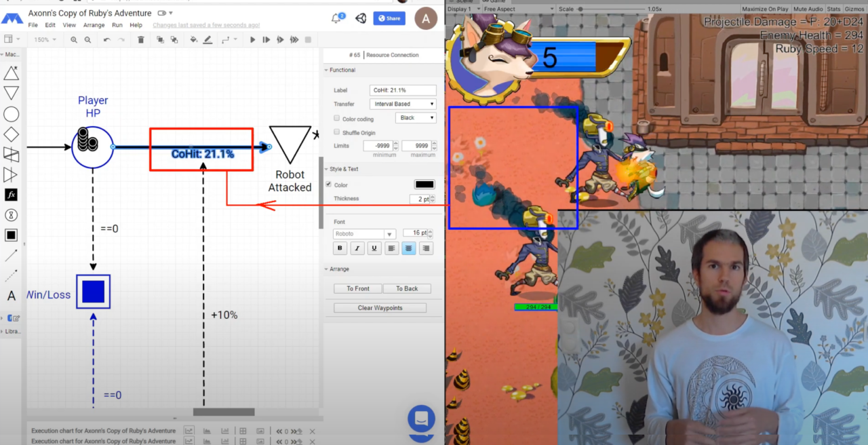Align label text right
The height and width of the screenshot is (445, 868).
pyautogui.click(x=426, y=248)
